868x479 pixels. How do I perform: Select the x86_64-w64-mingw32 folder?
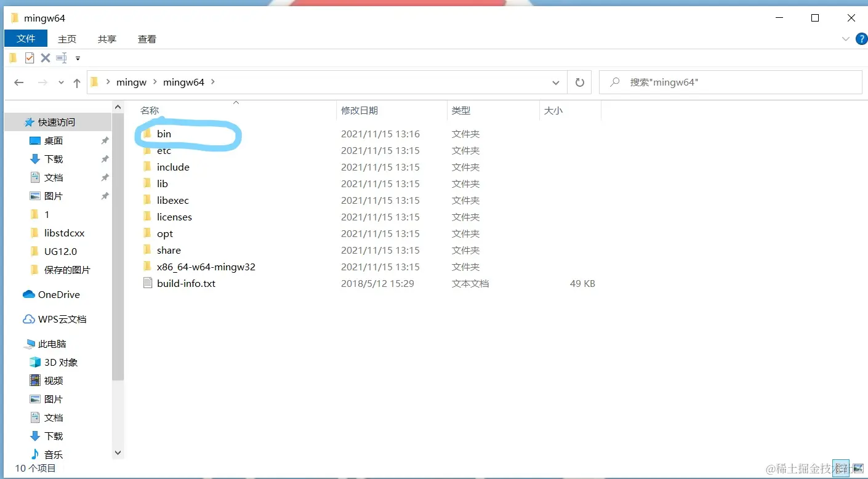point(206,267)
